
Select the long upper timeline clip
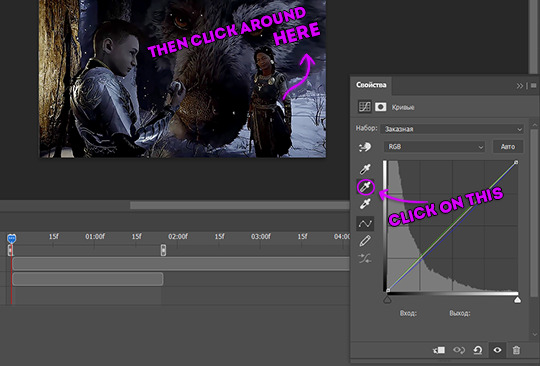click(x=181, y=264)
